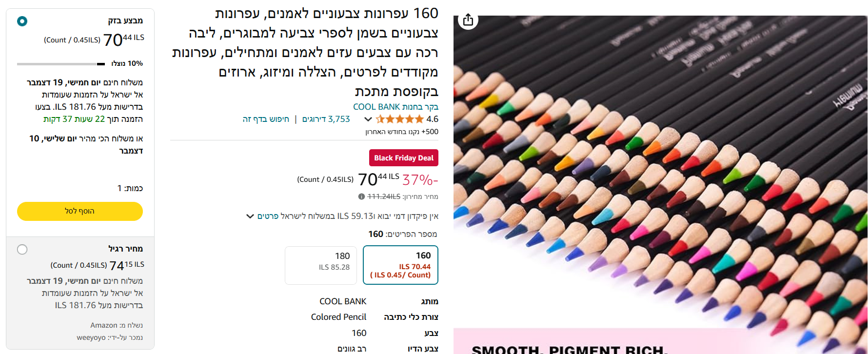
Task: Click the product title text
Action: [305, 52]
